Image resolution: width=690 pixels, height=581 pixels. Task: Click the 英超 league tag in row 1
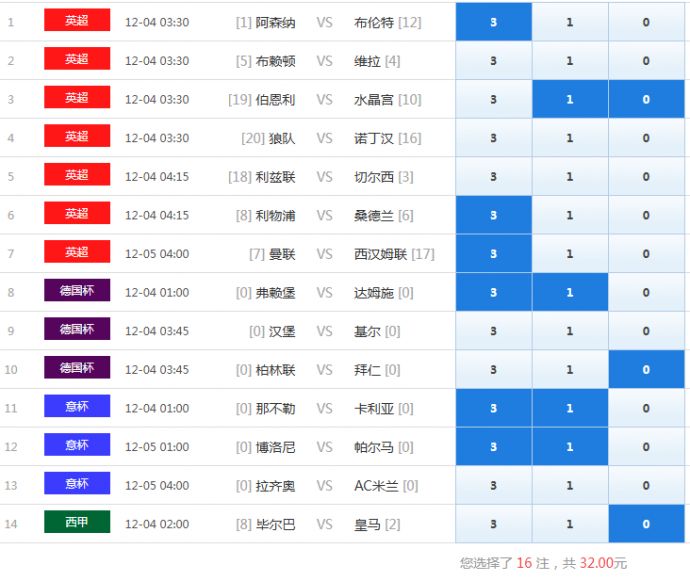(x=77, y=21)
